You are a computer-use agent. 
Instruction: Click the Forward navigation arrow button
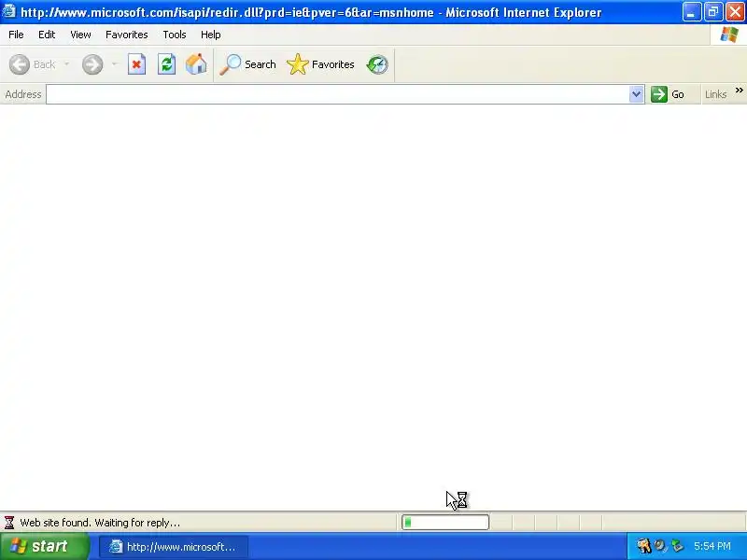point(92,64)
